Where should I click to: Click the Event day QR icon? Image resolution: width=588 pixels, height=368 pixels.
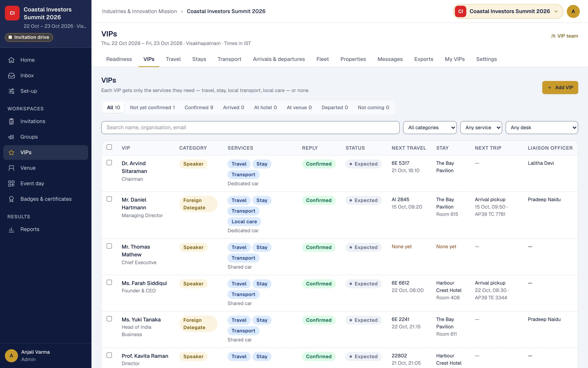11,184
